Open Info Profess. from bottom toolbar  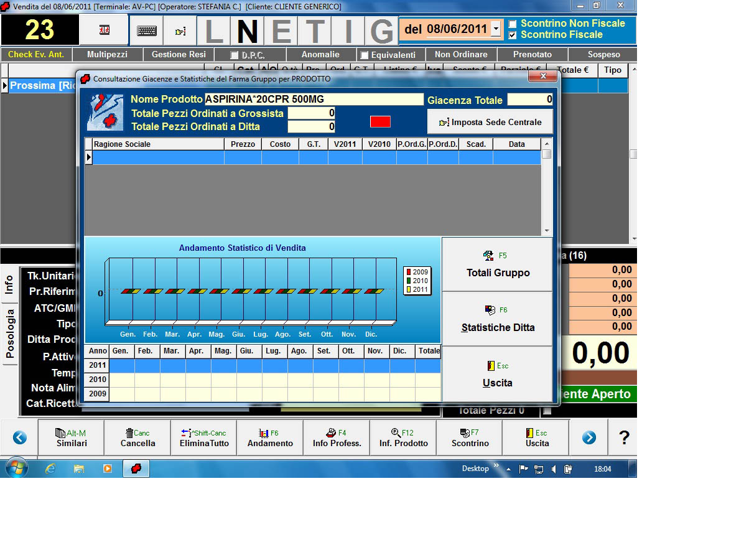click(337, 438)
